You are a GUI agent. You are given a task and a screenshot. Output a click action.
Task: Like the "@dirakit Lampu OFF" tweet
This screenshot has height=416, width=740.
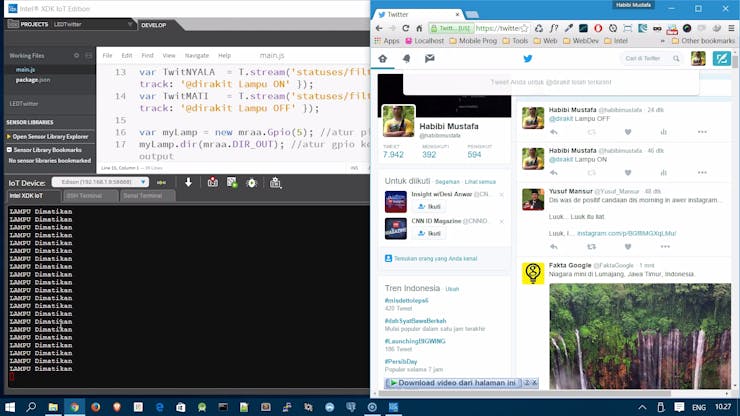click(x=628, y=132)
